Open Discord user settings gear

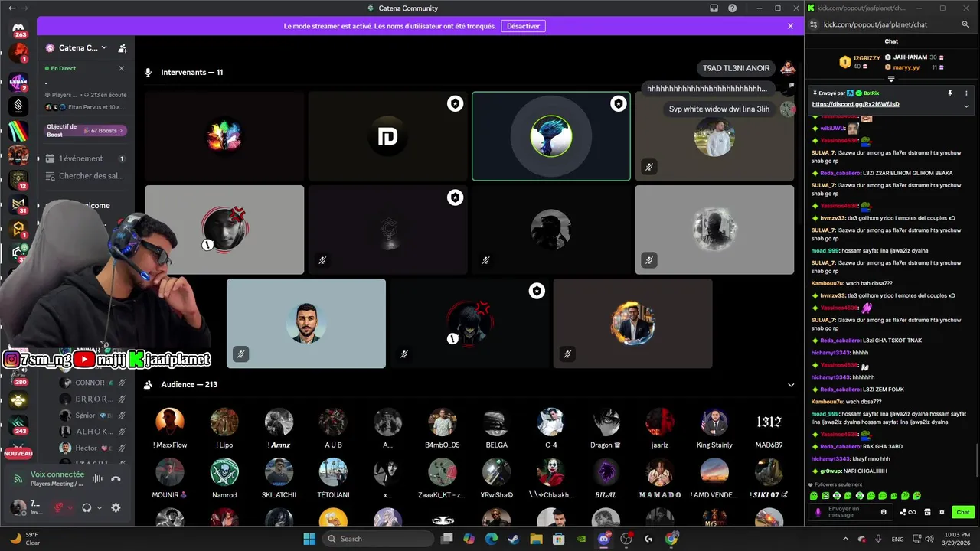coord(116,507)
